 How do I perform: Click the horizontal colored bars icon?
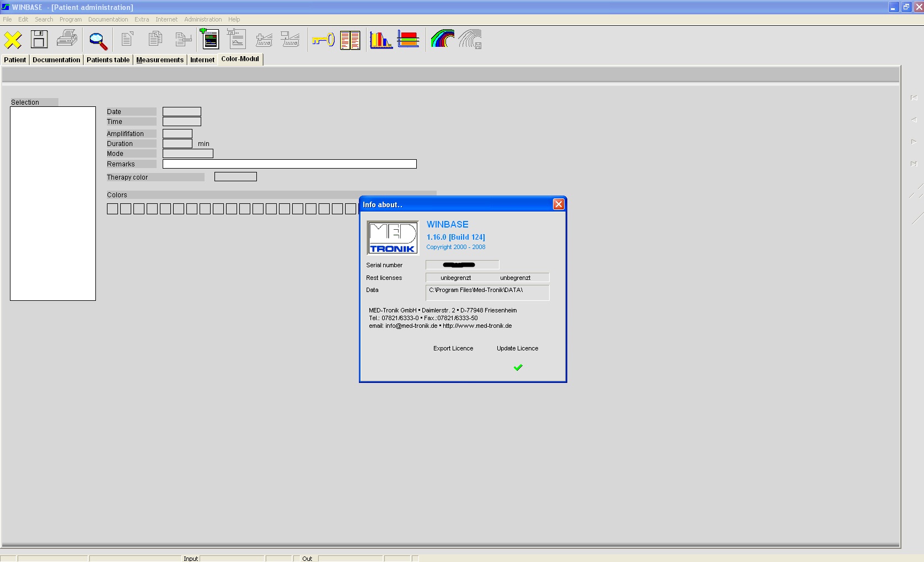pos(409,40)
